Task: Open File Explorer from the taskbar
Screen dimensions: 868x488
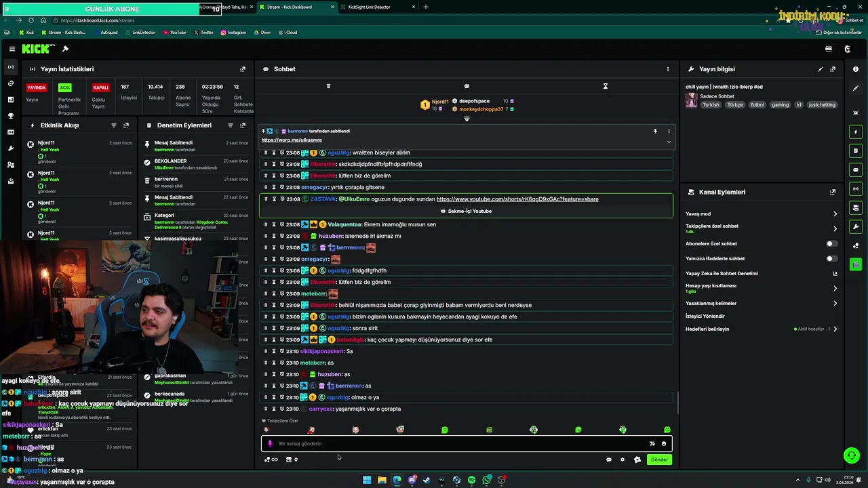Action: 382,480
